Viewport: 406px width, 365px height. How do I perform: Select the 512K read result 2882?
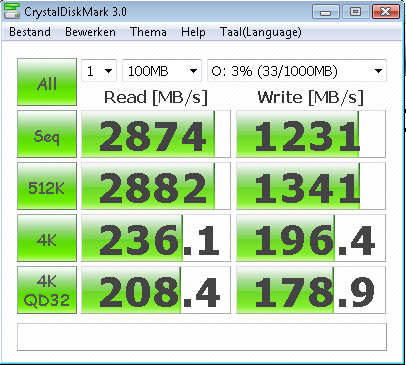[x=156, y=186]
